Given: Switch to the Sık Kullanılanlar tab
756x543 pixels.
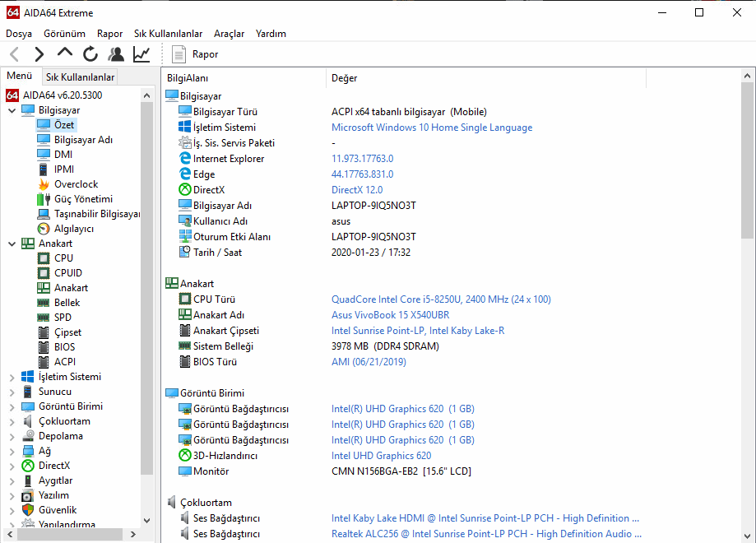Looking at the screenshot, I should point(79,76).
